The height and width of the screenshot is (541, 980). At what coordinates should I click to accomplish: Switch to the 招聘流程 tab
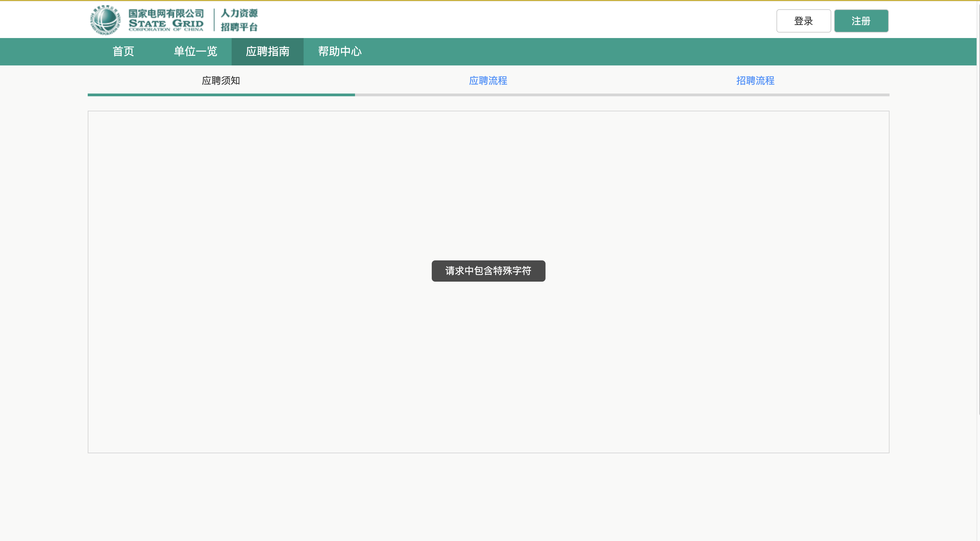point(755,81)
